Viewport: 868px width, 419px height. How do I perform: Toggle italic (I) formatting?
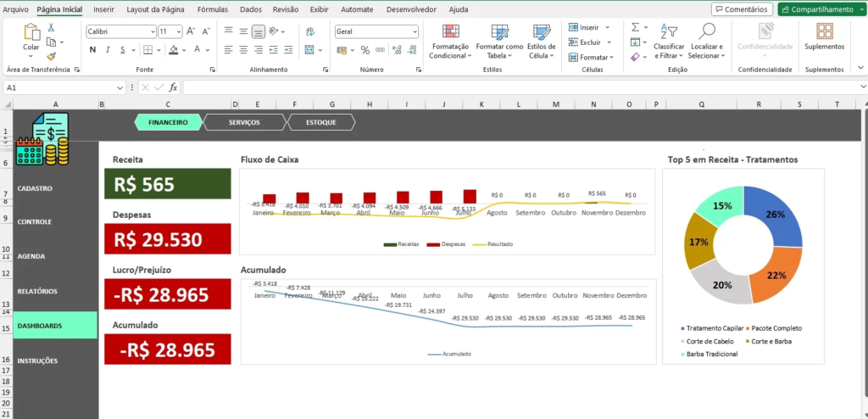(x=108, y=50)
